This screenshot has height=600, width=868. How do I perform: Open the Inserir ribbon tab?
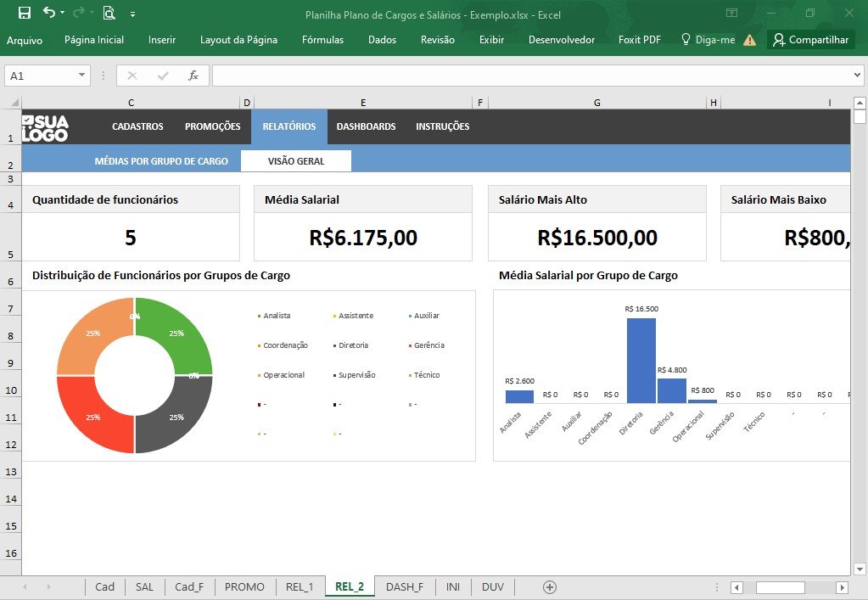pos(162,40)
